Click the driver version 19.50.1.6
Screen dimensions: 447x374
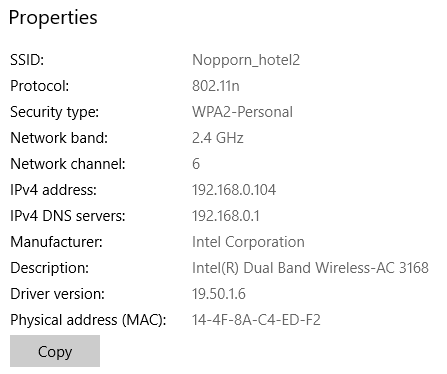[219, 294]
